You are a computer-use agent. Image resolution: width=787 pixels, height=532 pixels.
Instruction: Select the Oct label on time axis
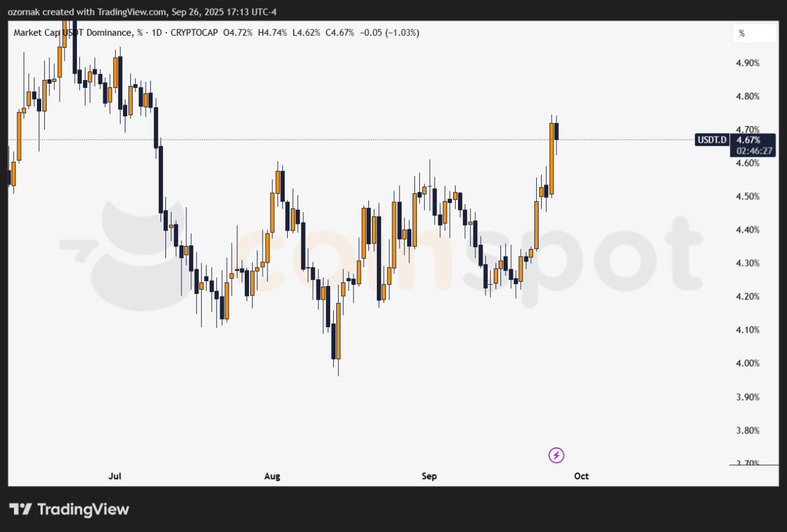tap(581, 476)
